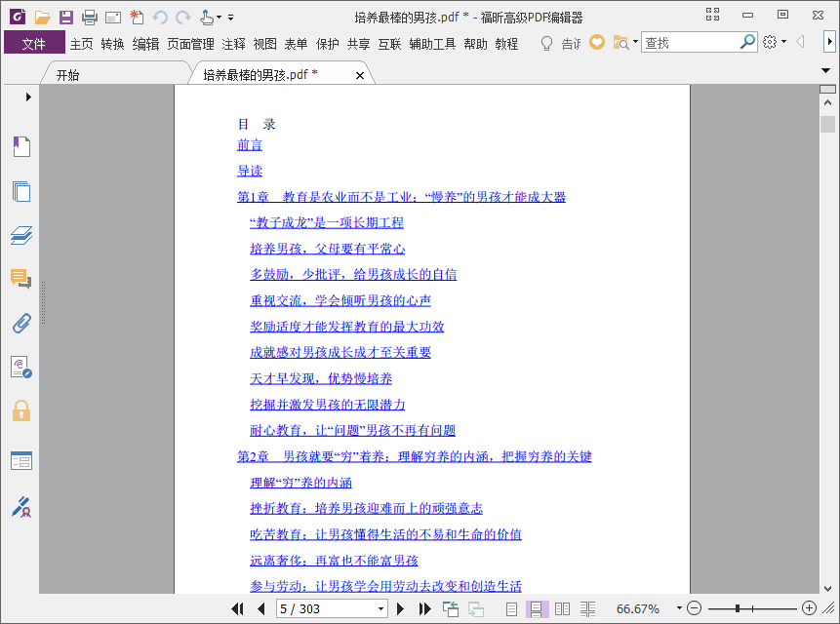
Task: Click the vertical scrollbar thumb
Action: pos(827,124)
